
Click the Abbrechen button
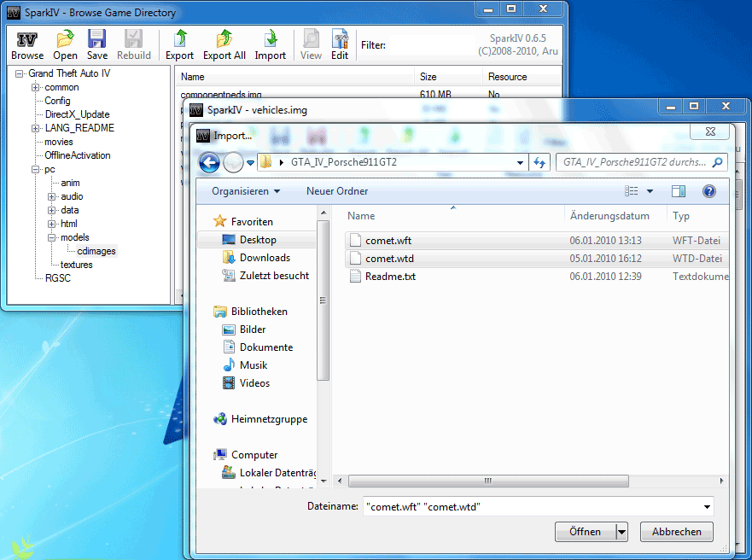[677, 532]
